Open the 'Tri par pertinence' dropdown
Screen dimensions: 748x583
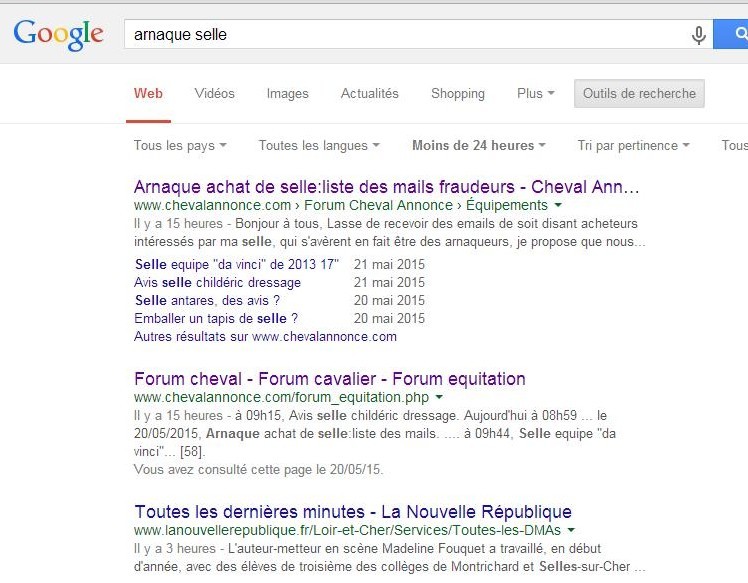coord(634,146)
